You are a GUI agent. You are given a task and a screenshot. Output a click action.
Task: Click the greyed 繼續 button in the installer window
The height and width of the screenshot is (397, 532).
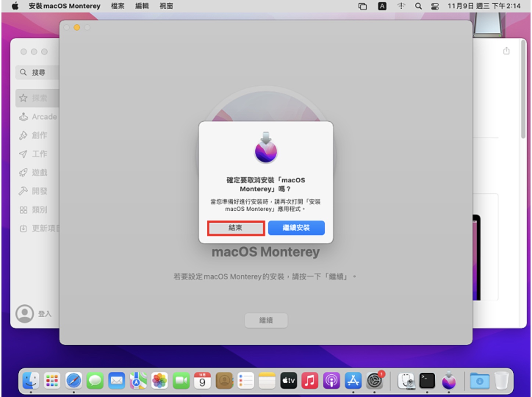pos(266,320)
